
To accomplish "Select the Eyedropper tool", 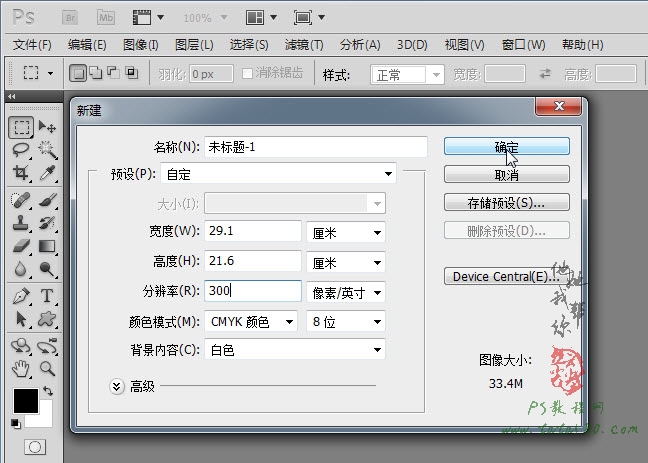I will pyautogui.click(x=47, y=173).
